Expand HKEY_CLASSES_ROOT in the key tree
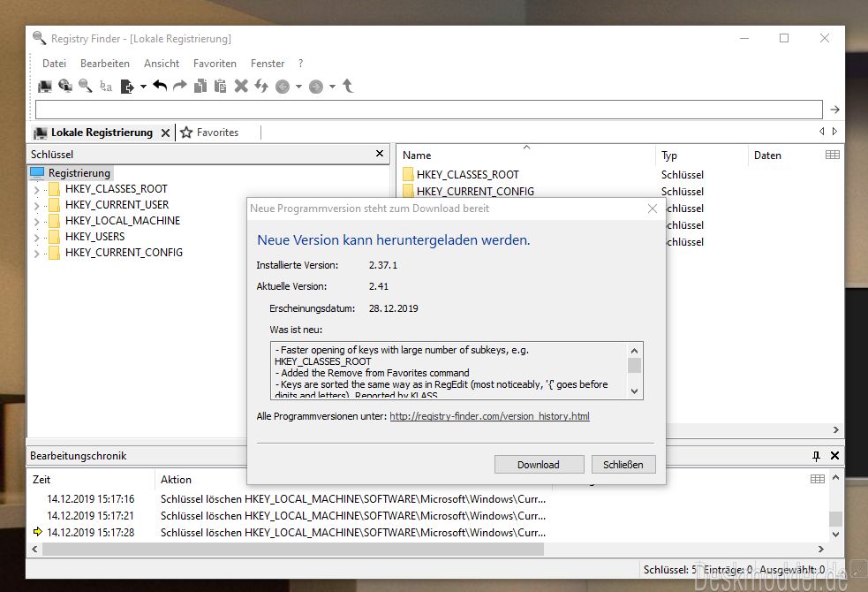The height and width of the screenshot is (592, 868). [x=36, y=190]
